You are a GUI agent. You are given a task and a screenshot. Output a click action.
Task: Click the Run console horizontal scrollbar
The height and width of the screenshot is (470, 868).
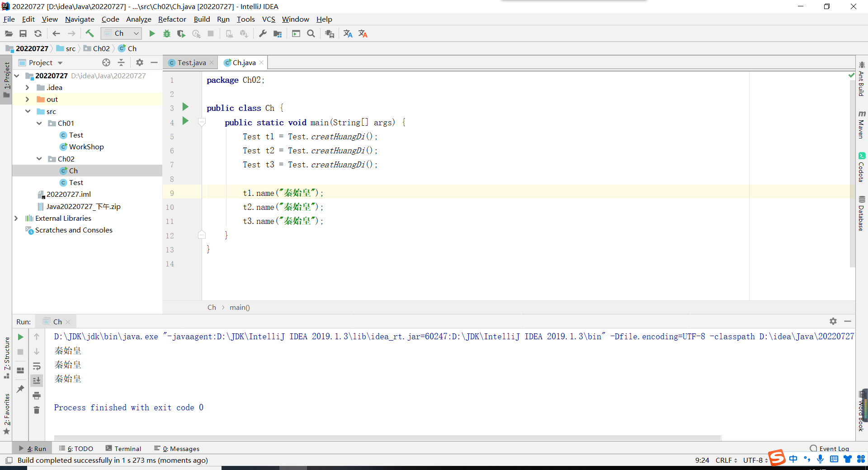[x=387, y=438]
